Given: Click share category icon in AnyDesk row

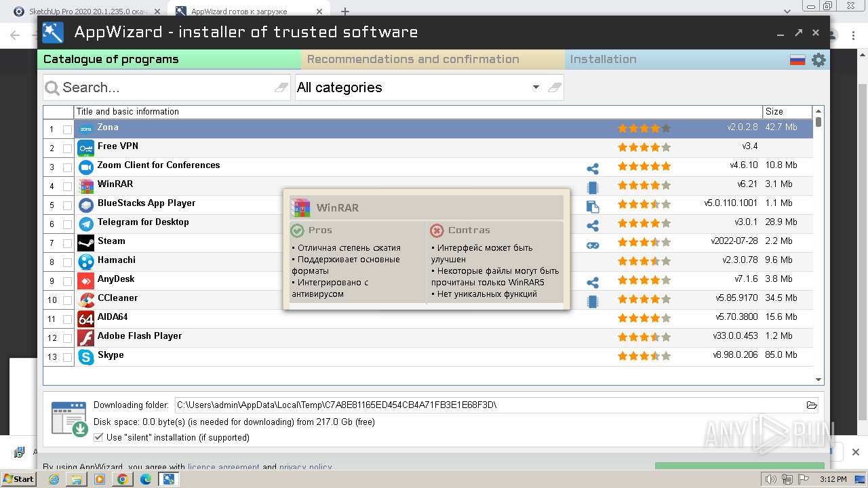Looking at the screenshot, I should point(593,283).
